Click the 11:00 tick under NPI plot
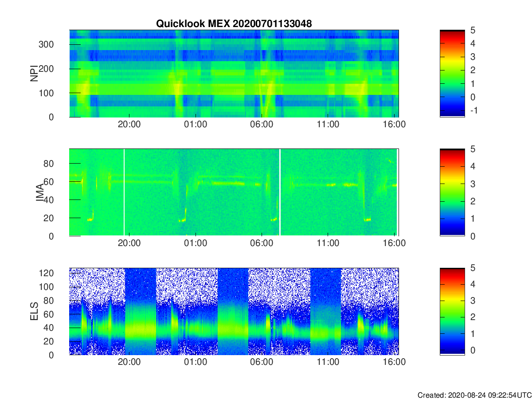Screen dimensions: 532x399 (328, 125)
